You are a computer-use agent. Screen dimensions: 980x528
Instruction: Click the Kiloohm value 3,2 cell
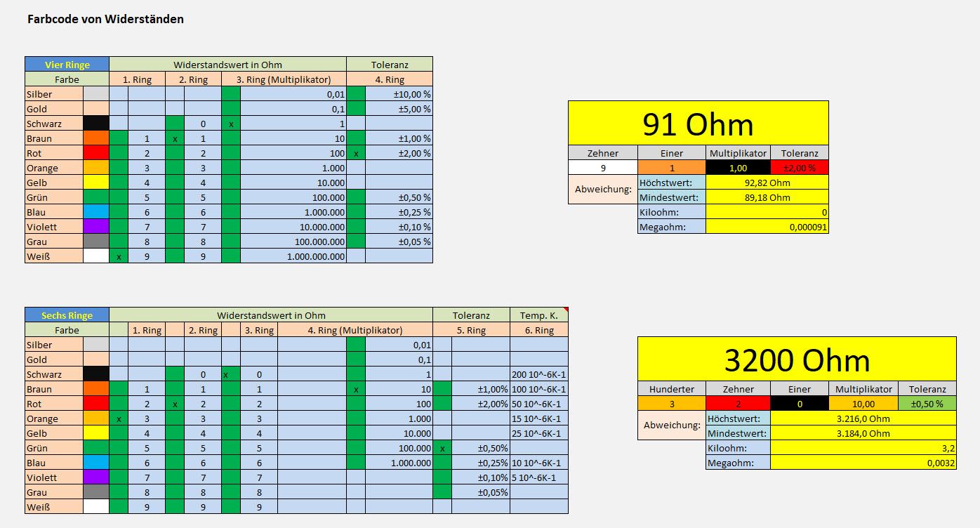click(x=863, y=448)
